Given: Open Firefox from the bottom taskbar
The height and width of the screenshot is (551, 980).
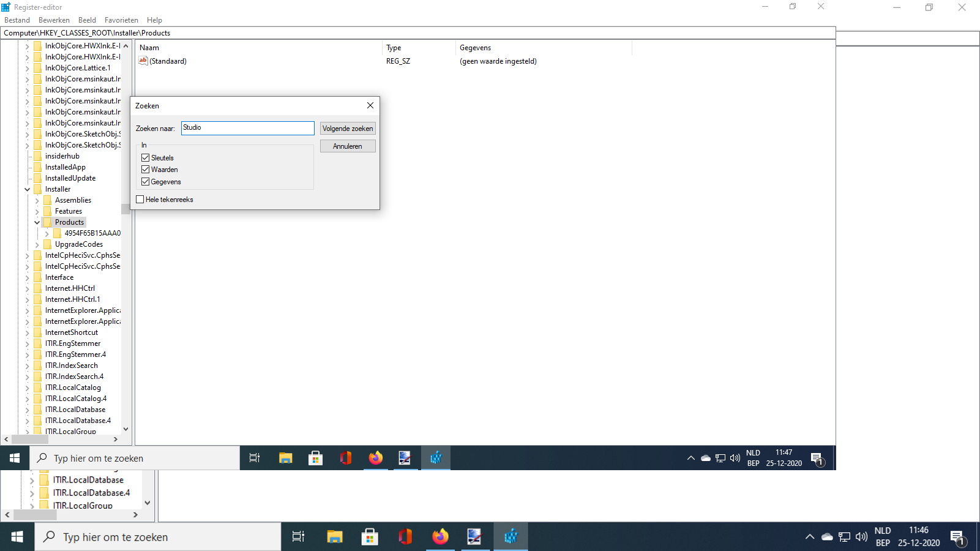Looking at the screenshot, I should tap(440, 537).
